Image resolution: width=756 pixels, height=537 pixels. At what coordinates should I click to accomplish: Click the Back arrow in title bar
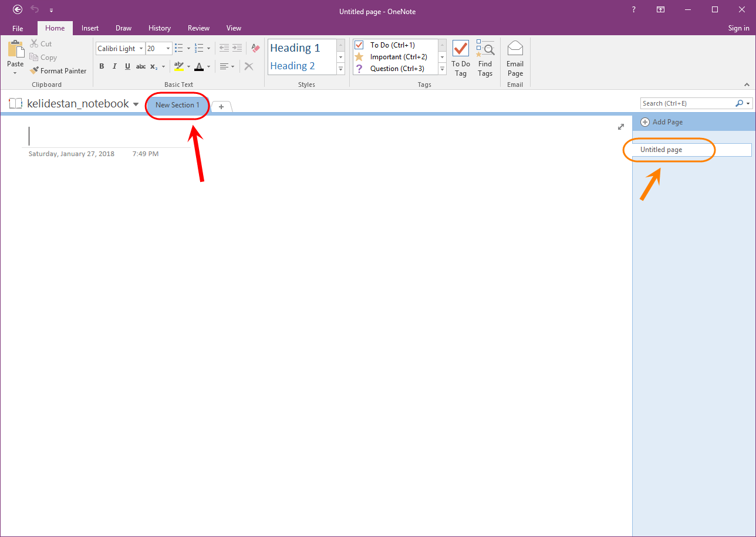tap(18, 9)
